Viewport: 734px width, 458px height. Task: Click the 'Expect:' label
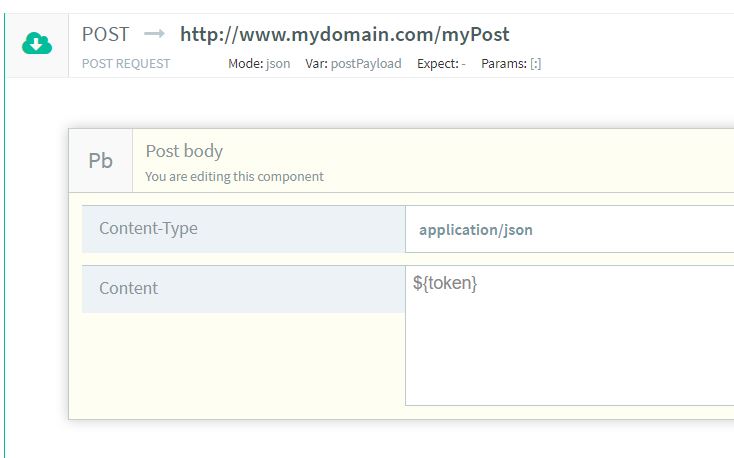point(437,63)
